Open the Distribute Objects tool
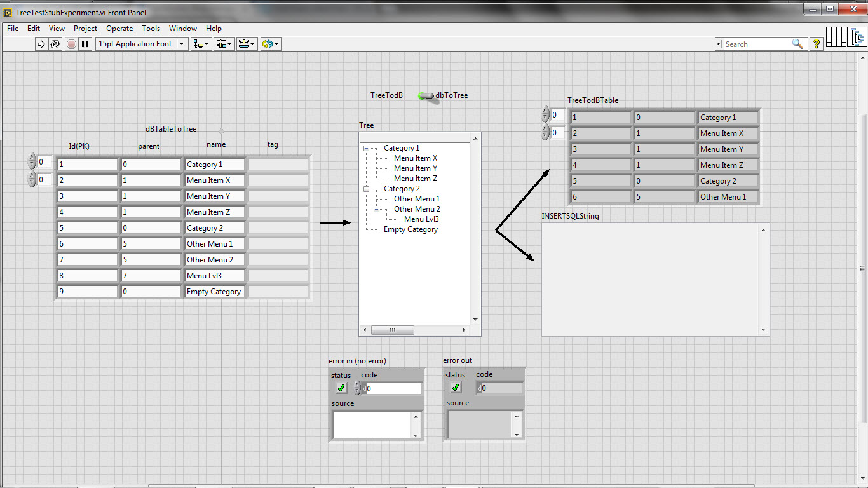Screen dimensions: 868x488 [224, 44]
